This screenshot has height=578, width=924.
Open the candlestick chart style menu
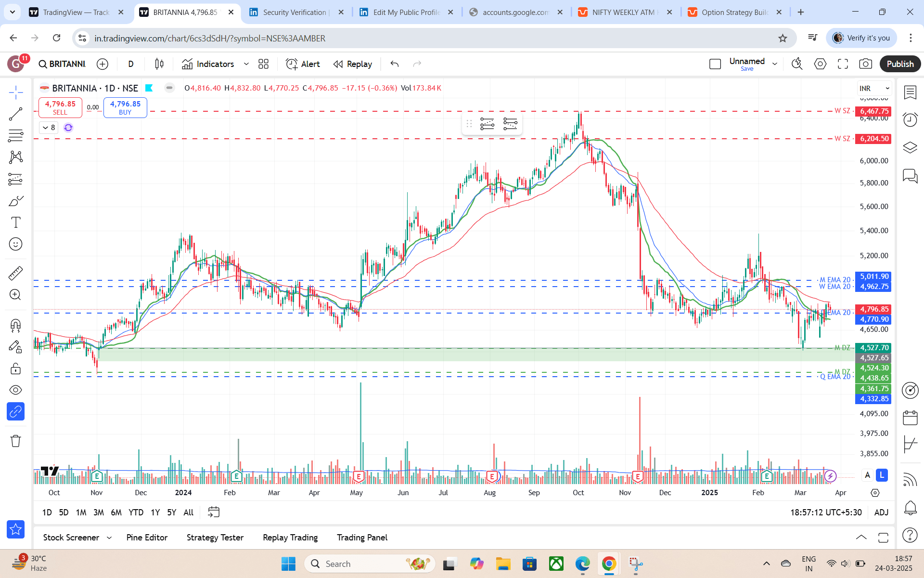click(159, 64)
